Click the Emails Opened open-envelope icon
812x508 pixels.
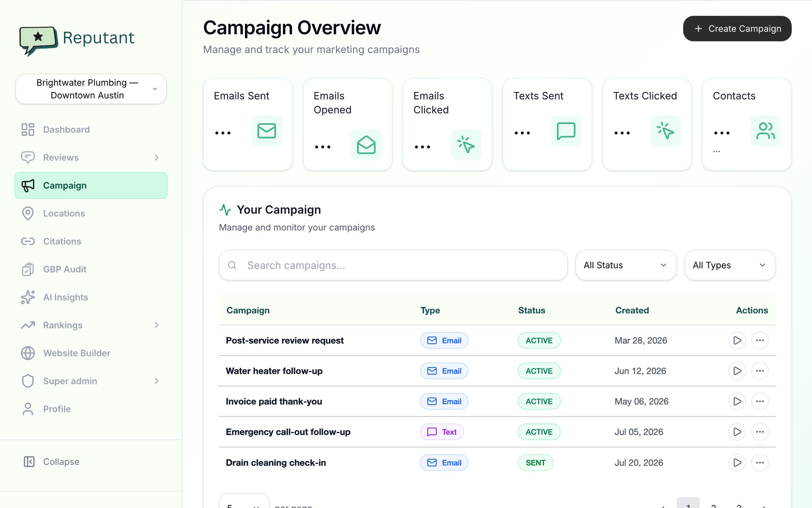tap(366, 145)
